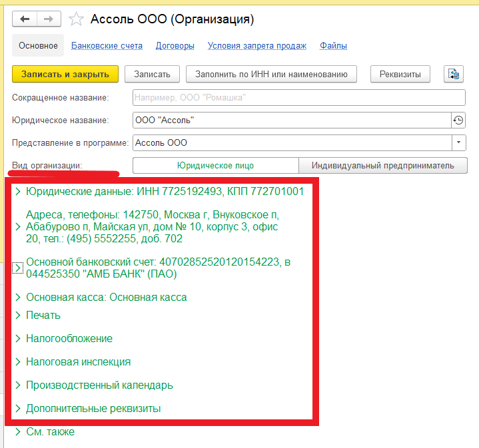This screenshot has height=448, width=479.
Task: Click the Юридическое название field
Action: click(292, 120)
